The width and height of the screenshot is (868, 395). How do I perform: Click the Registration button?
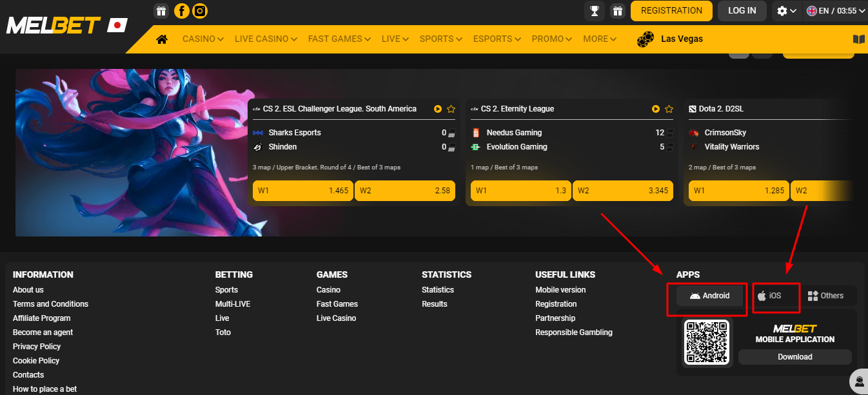tap(671, 11)
